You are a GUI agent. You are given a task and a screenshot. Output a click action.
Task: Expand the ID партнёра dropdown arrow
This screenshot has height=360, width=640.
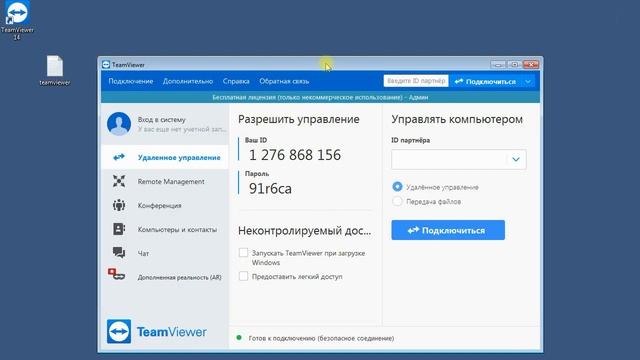pyautogui.click(x=516, y=159)
